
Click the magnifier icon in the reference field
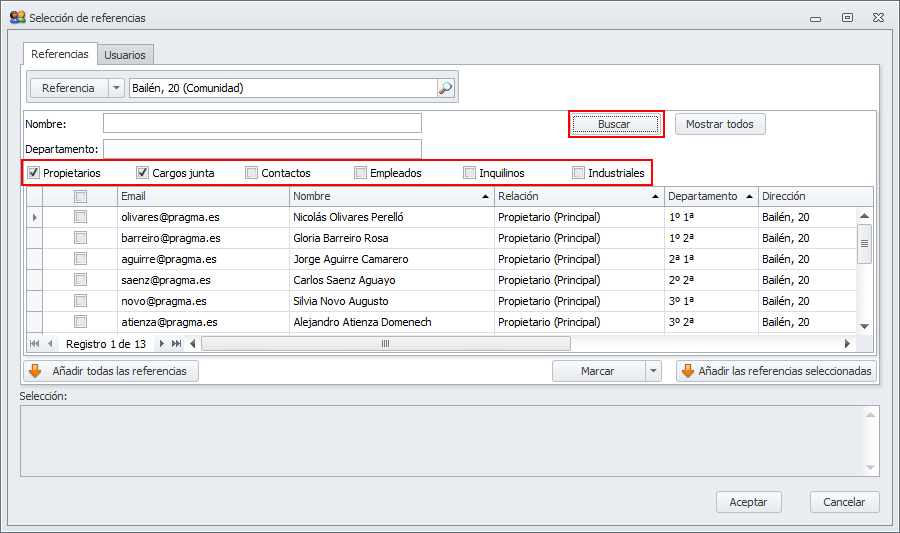445,88
